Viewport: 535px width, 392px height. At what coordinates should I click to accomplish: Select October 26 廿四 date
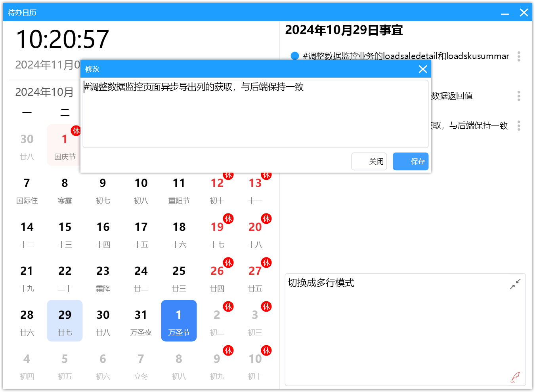[x=217, y=277]
